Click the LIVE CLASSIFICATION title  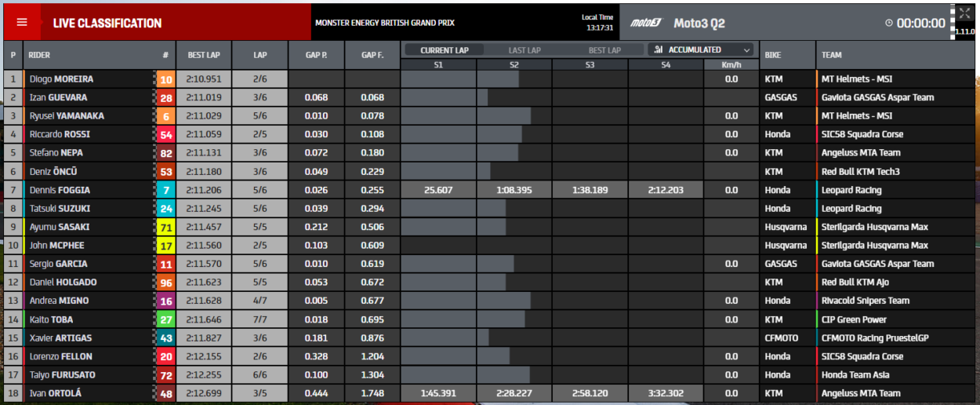pos(107,24)
